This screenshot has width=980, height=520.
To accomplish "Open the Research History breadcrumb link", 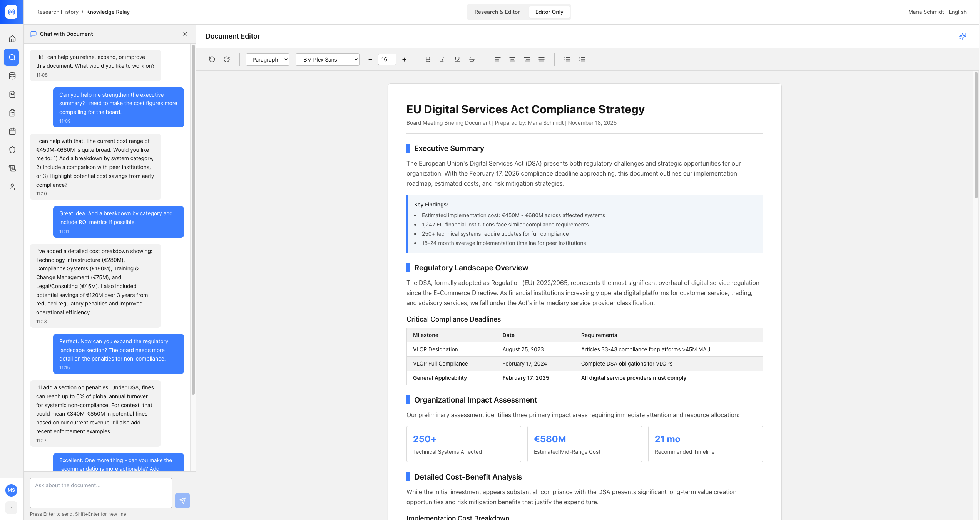I will [57, 12].
